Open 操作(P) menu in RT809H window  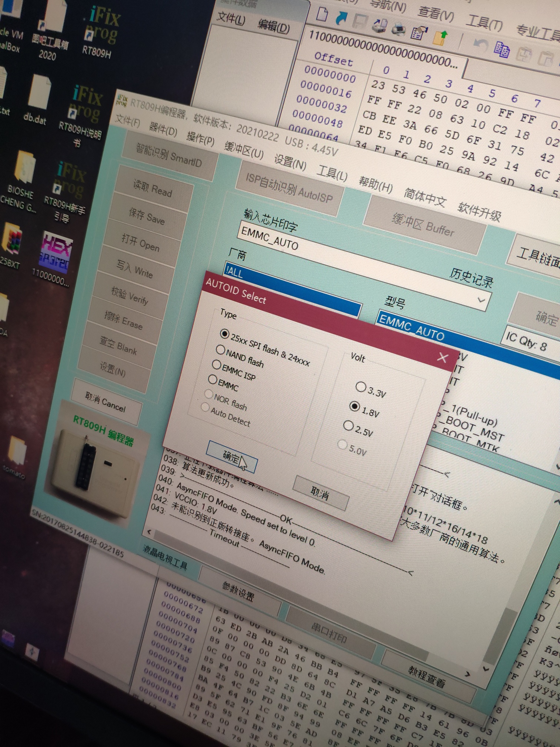pyautogui.click(x=200, y=139)
